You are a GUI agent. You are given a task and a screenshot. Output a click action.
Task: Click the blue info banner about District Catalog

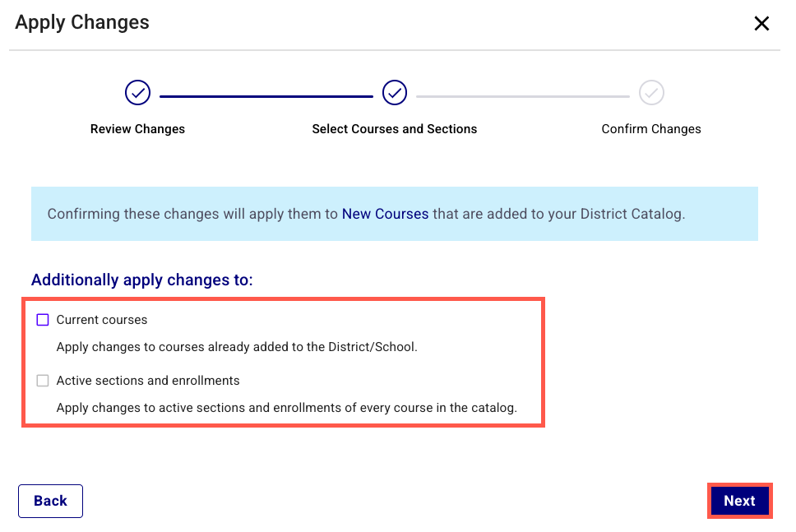pos(395,214)
